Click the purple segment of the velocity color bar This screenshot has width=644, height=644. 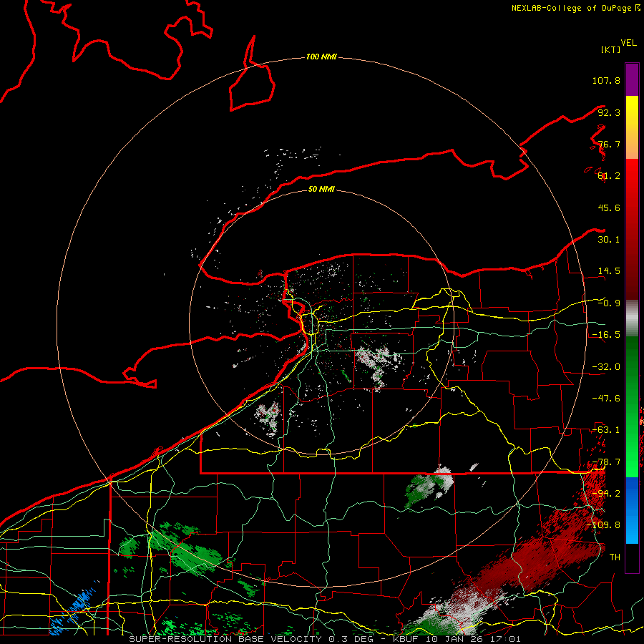(632, 79)
